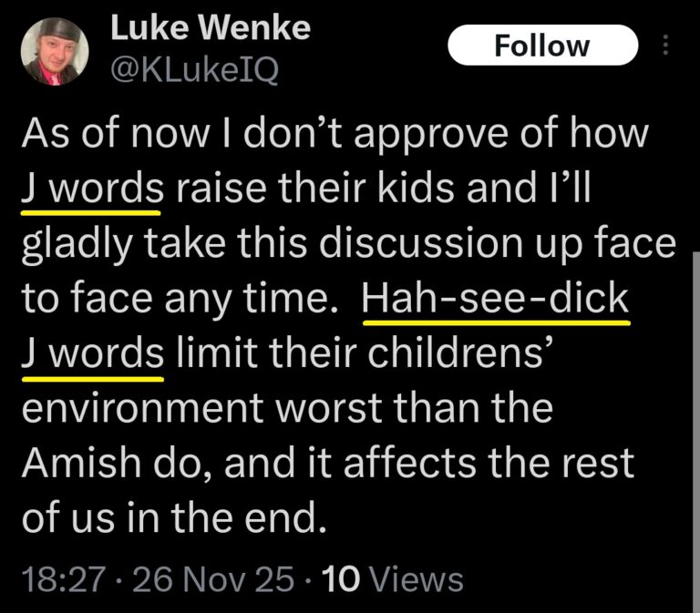Click the Follow button
This screenshot has height=613, width=700.
point(541,46)
